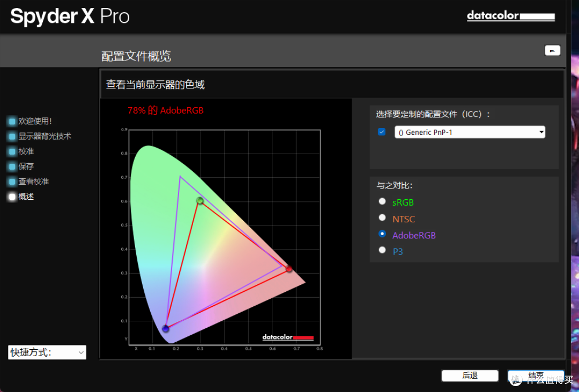579x392 pixels.
Task: Go to the 查看校准 step
Action: [34, 182]
